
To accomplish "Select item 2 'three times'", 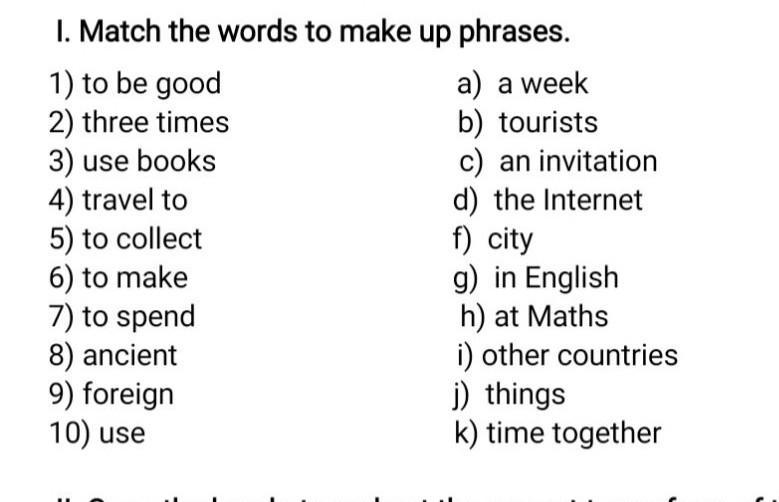I will [x=139, y=122].
